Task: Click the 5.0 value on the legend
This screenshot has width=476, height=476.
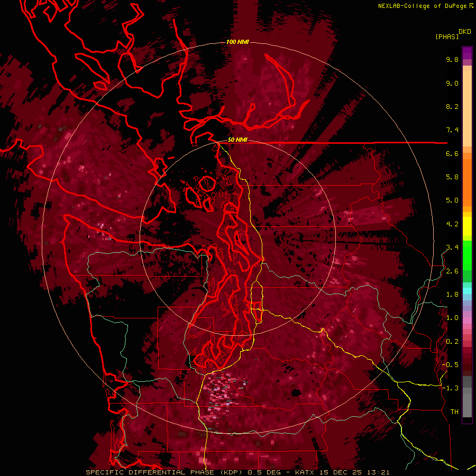Action: point(452,200)
